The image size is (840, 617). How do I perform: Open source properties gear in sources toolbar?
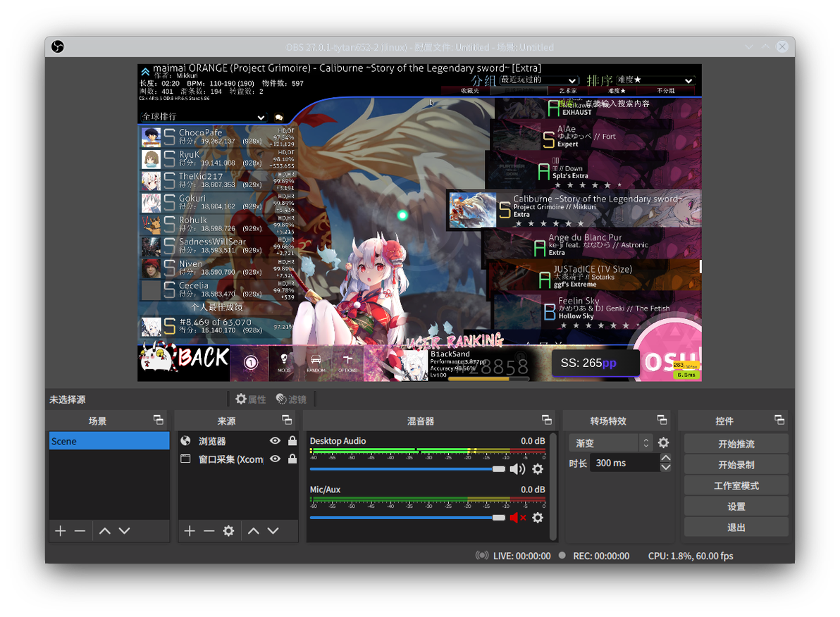[229, 531]
